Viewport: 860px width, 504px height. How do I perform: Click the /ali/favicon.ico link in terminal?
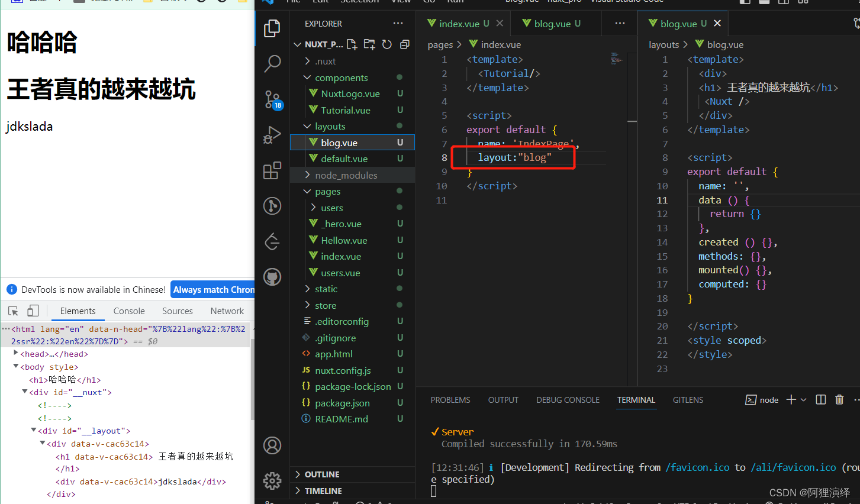tap(793, 467)
